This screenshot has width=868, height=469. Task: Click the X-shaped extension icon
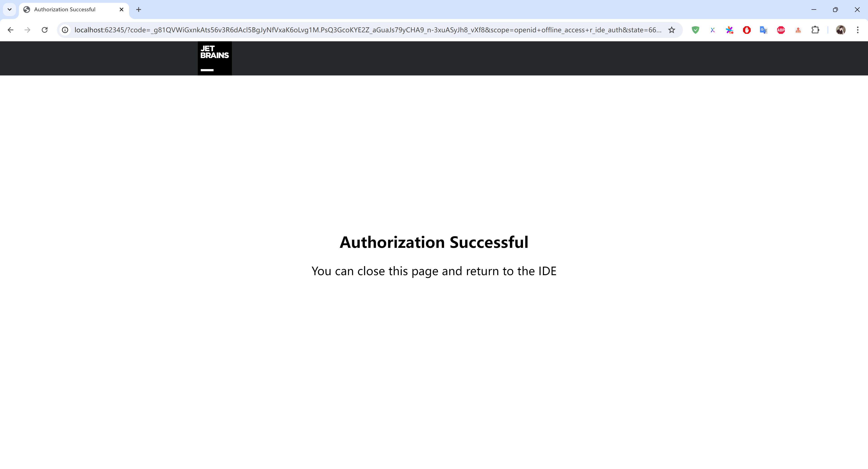click(x=712, y=30)
